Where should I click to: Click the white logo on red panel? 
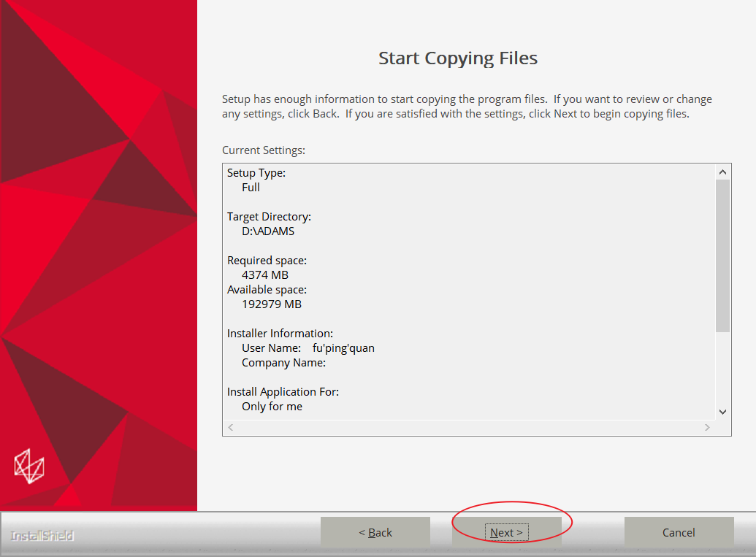[x=29, y=466]
